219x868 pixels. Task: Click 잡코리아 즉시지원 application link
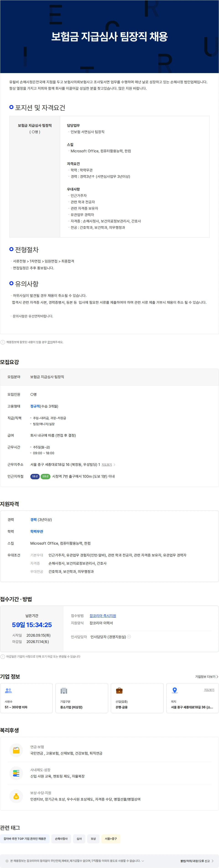click(103, 615)
